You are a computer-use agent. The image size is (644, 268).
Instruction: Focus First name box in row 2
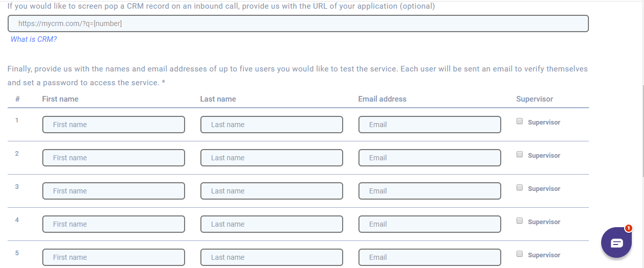click(114, 158)
